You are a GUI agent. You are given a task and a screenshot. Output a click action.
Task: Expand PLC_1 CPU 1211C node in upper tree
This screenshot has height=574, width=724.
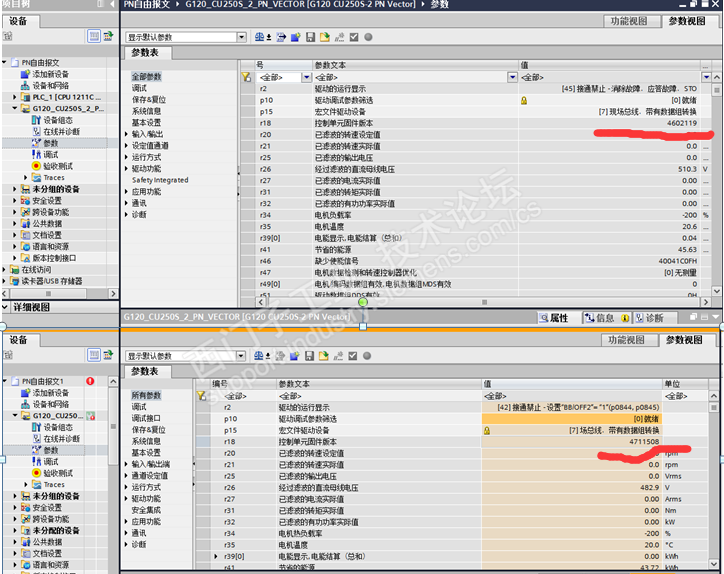click(14, 97)
